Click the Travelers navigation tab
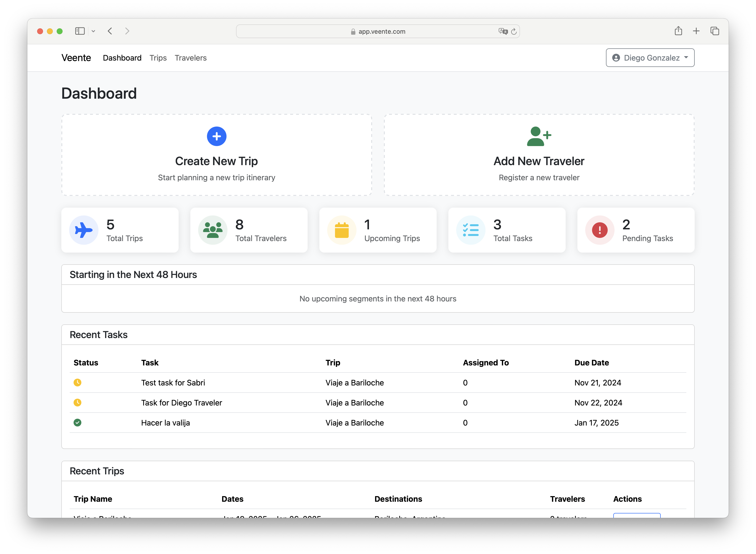This screenshot has width=756, height=554. (191, 57)
